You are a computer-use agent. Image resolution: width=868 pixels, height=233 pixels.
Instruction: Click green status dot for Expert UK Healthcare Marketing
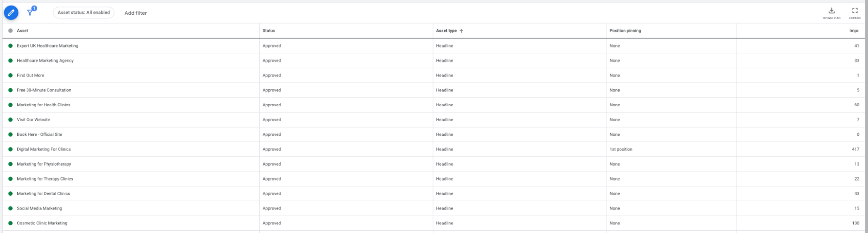point(10,46)
